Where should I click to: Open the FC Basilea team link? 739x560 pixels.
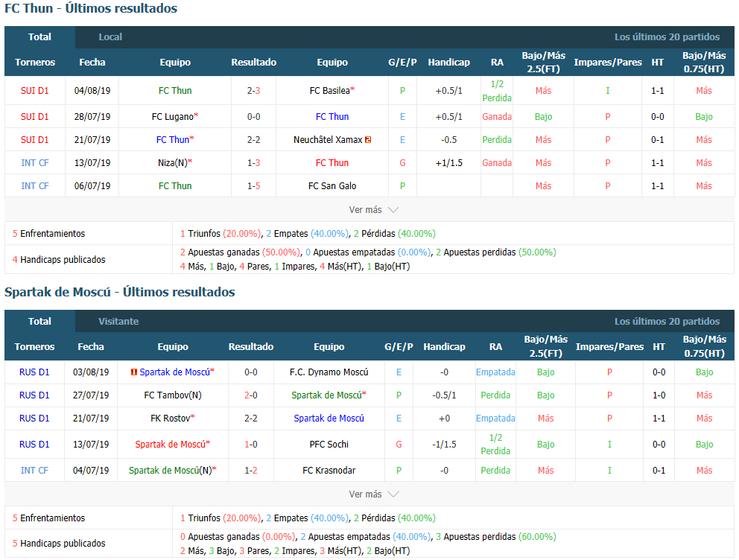click(329, 90)
